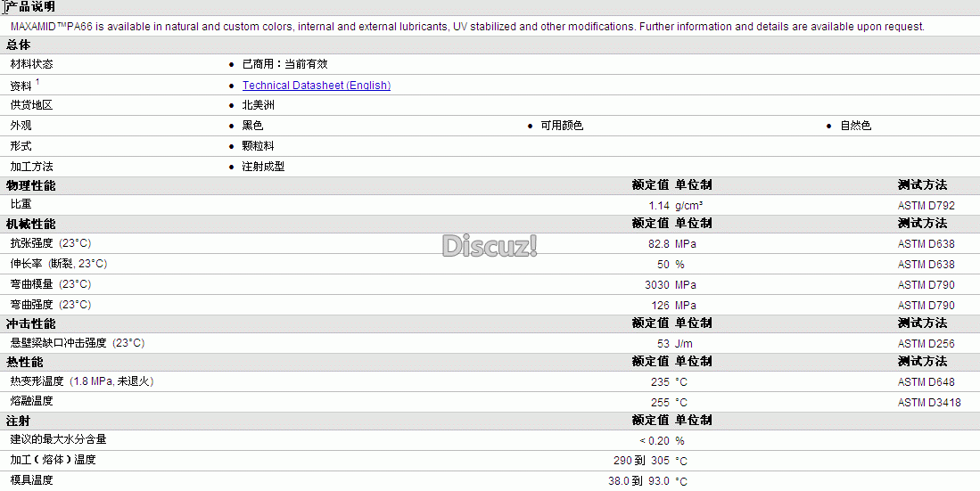Screen dimensions: 980x491
Task: Select the 颗粒料 value
Action: 258,146
